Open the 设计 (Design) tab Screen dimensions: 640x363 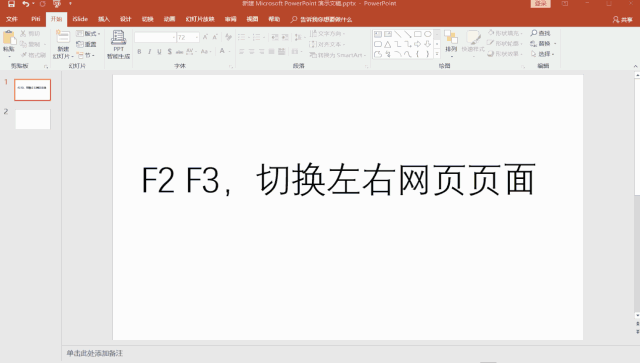point(125,19)
